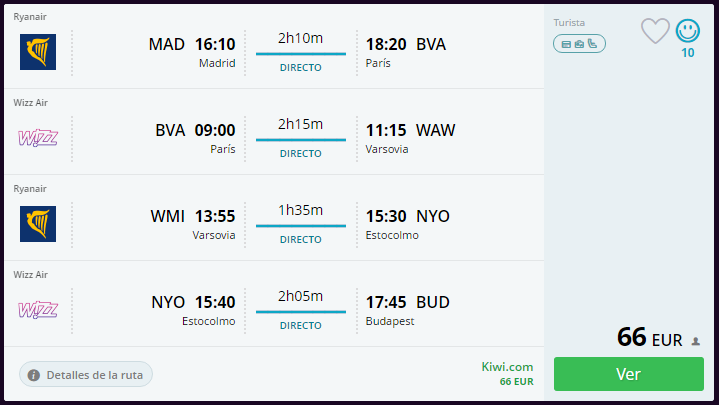719x405 pixels.
Task: Click the Wizz Air logo for the NYO flight
Action: coord(38,310)
